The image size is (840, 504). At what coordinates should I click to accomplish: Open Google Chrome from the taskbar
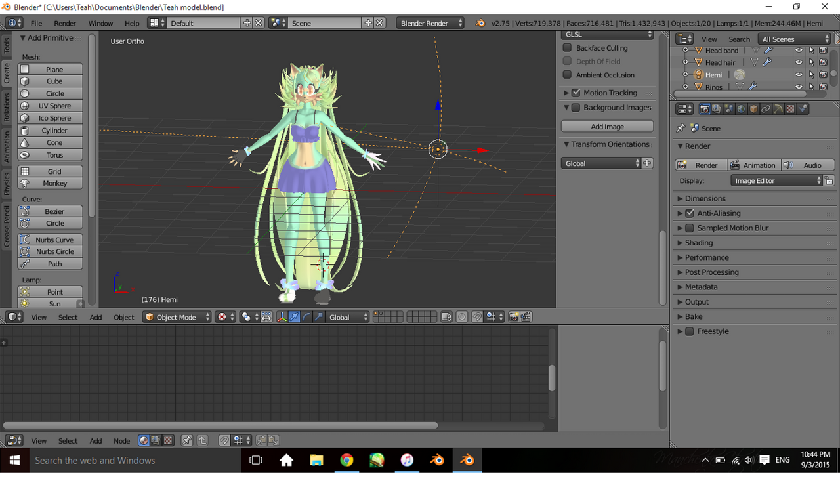pyautogui.click(x=346, y=460)
